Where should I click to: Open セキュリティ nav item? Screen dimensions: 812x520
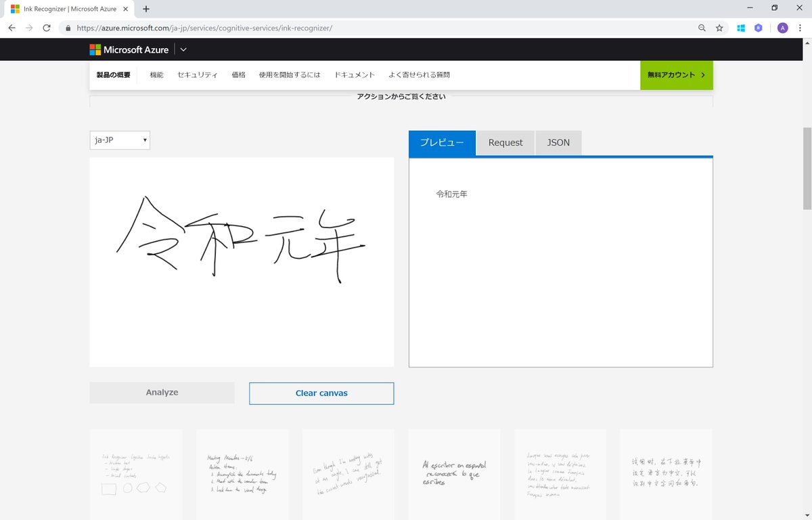point(198,75)
